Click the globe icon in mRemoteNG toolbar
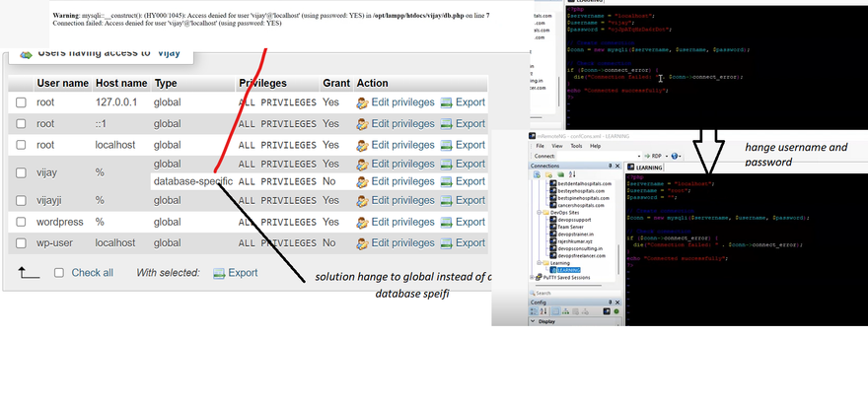 click(676, 156)
